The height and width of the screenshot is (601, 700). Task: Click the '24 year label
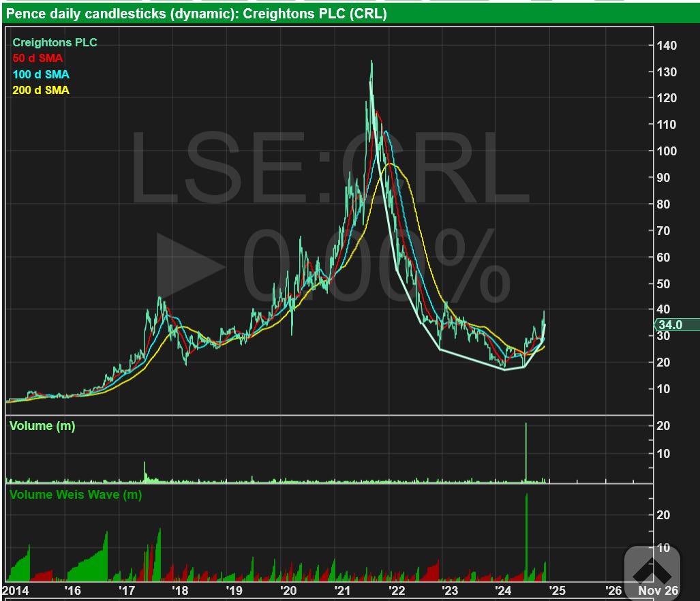pyautogui.click(x=503, y=590)
